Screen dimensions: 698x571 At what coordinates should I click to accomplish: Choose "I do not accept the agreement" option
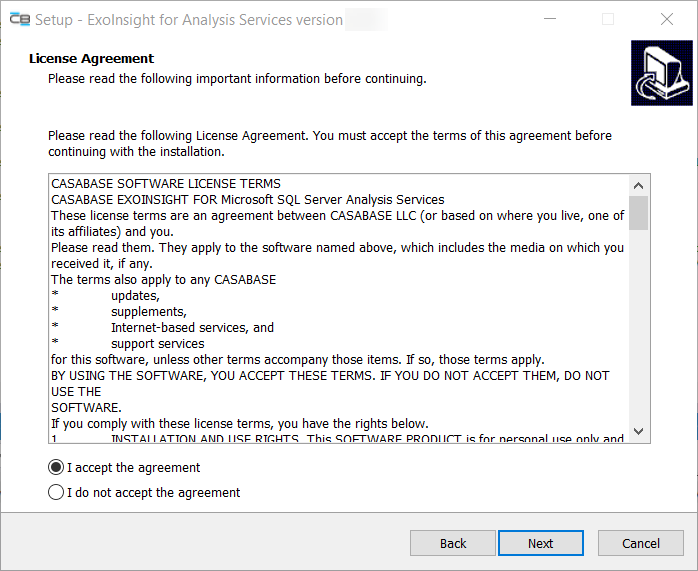[56, 493]
